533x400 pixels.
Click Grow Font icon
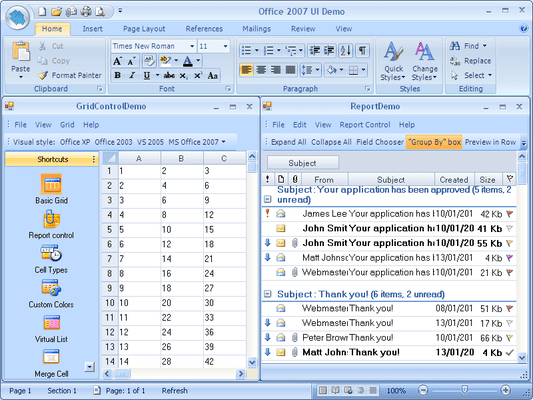[117, 61]
